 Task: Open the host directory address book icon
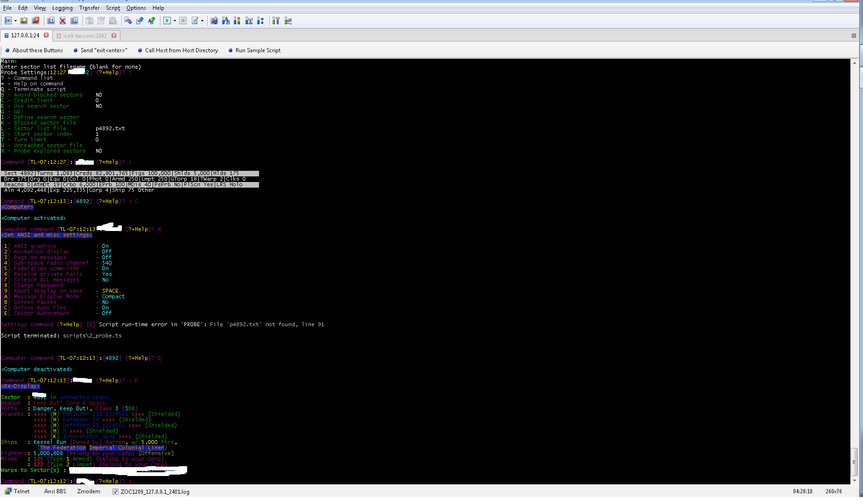[x=7, y=21]
